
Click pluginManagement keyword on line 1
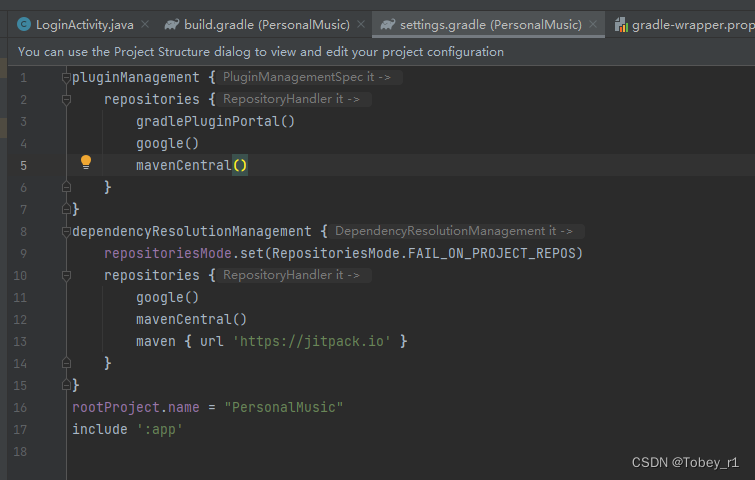click(135, 78)
